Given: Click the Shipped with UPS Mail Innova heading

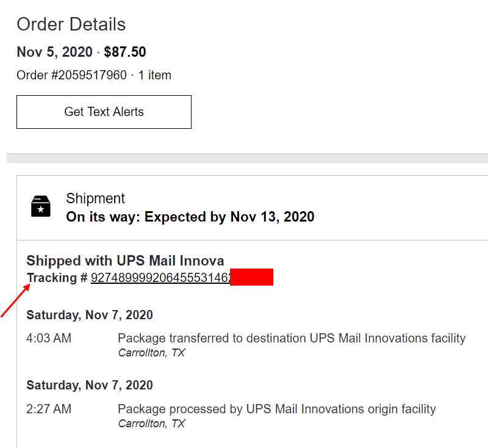Looking at the screenshot, I should (125, 261).
